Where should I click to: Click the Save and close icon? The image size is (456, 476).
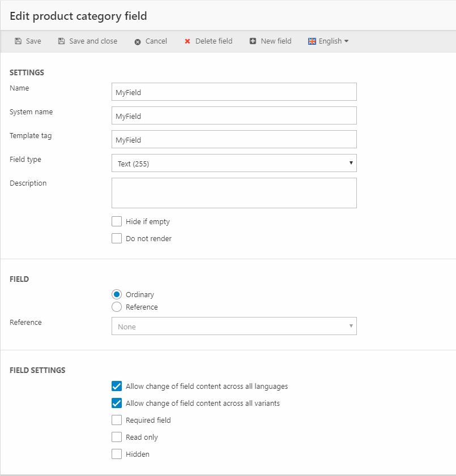coord(61,41)
